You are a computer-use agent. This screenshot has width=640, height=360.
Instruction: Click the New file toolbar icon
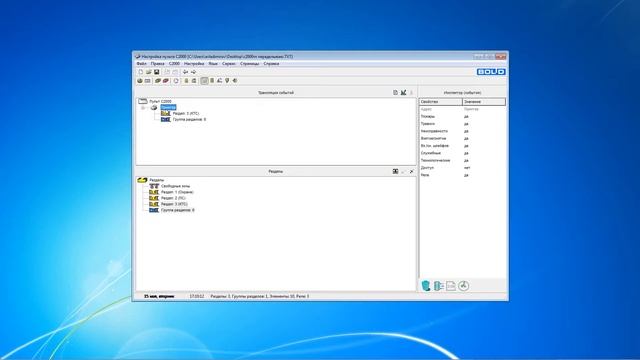pyautogui.click(x=141, y=72)
